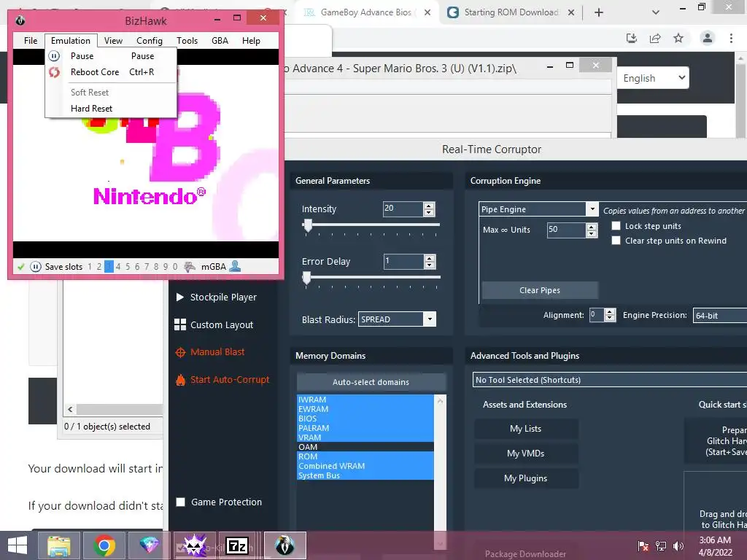Viewport: 747px width, 560px height.
Task: Open Chrome profile avatar icon
Action: pos(708,38)
